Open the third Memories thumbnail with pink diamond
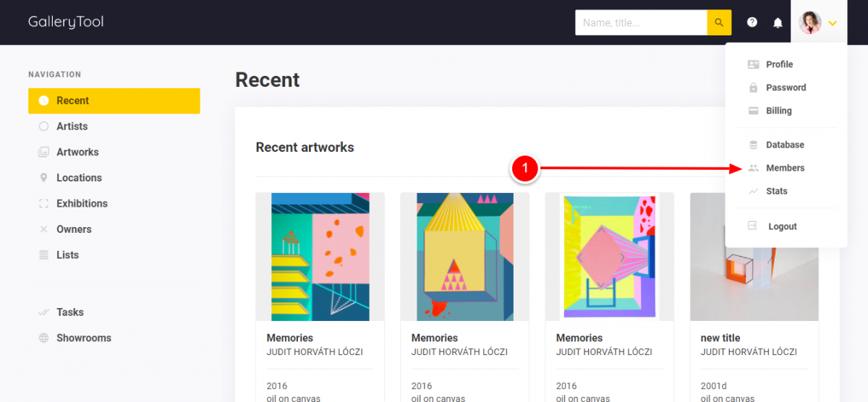 pyautogui.click(x=609, y=257)
